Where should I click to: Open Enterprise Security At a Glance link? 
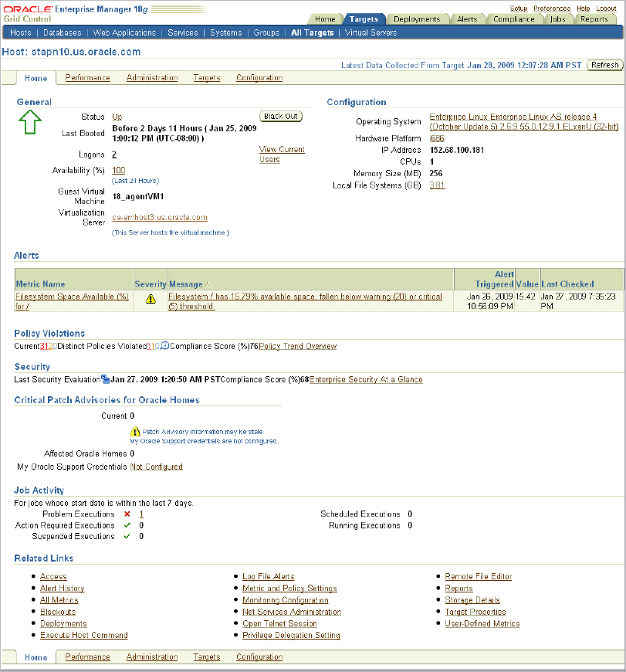[366, 379]
